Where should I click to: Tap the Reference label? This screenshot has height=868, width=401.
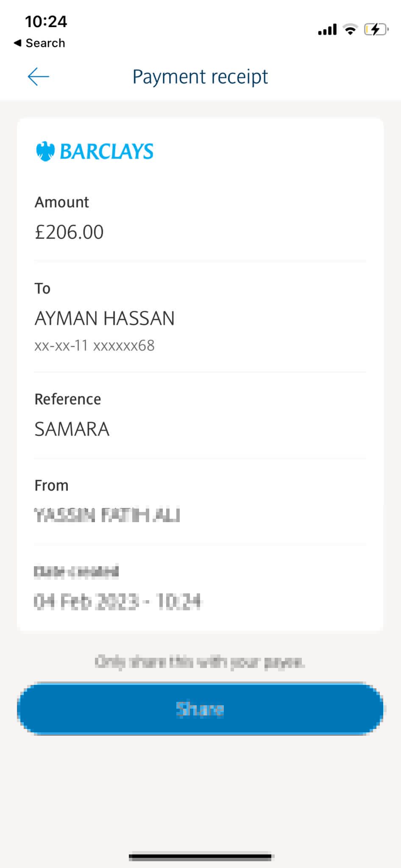click(x=67, y=399)
